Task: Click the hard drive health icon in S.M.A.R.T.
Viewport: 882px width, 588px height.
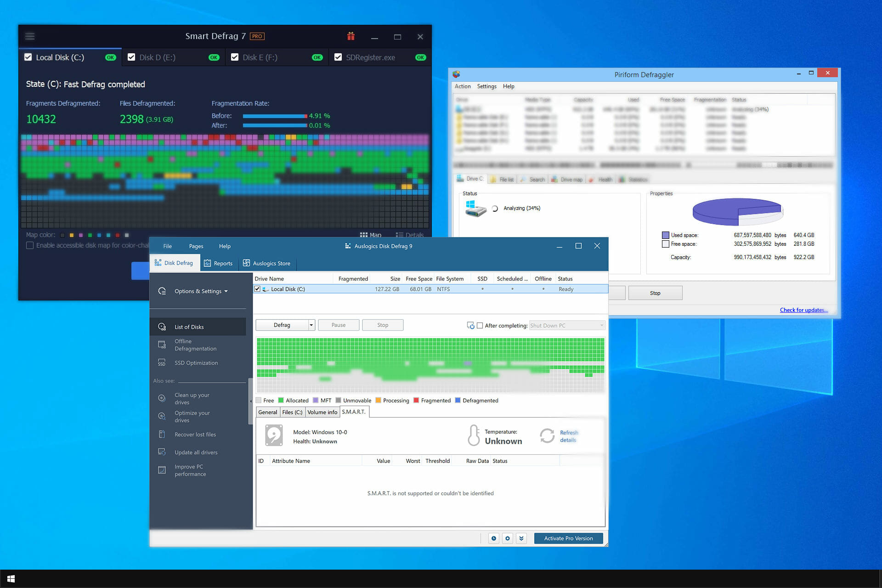Action: click(274, 435)
